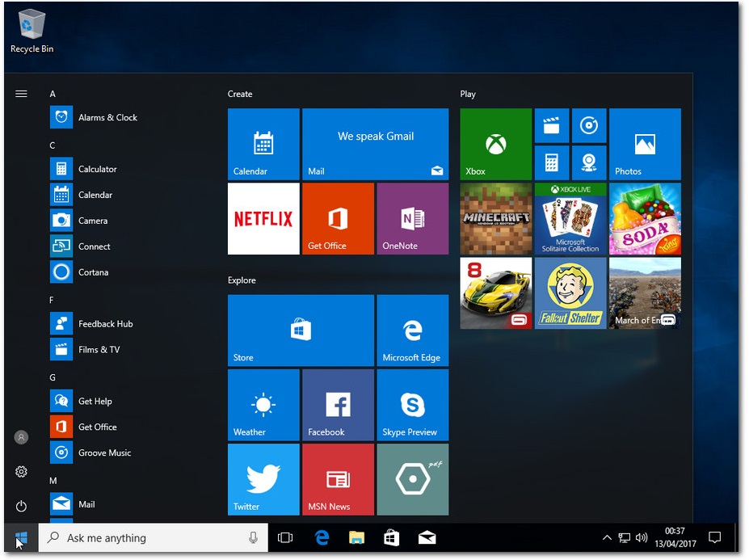Screen dimensions: 749x560
Task: Launch the Fallout Shelter tile
Action: pos(570,293)
